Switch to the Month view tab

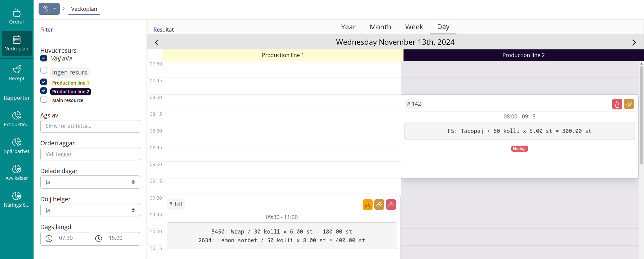[x=380, y=27]
